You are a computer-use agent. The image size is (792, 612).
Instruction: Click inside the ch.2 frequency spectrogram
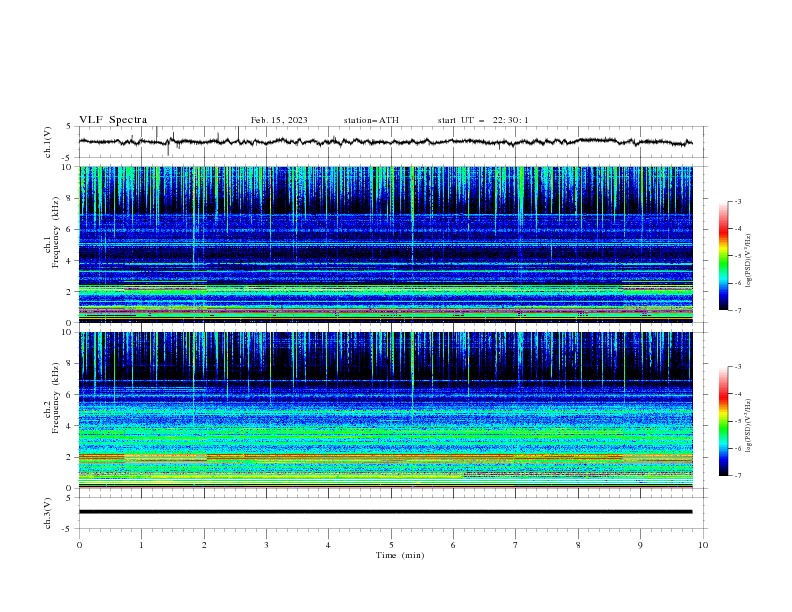pyautogui.click(x=385, y=410)
